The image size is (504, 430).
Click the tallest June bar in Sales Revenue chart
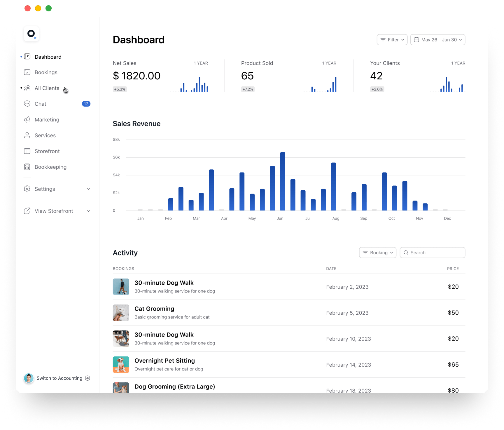(283, 181)
